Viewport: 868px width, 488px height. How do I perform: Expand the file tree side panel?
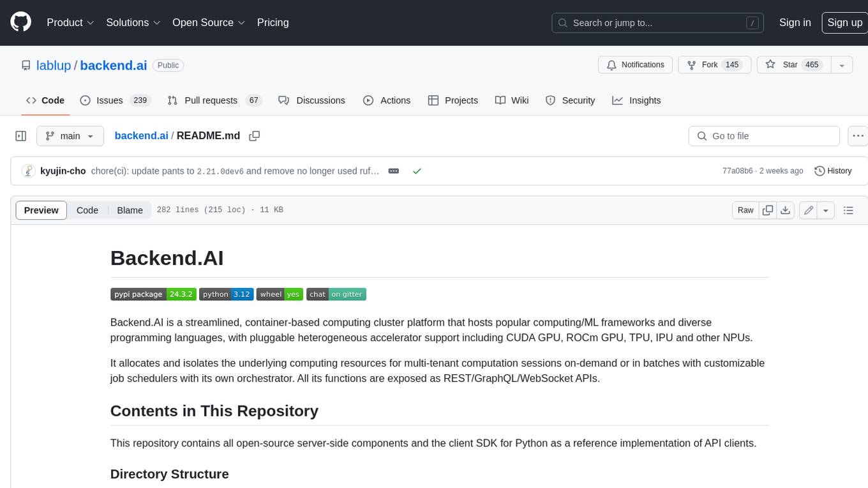click(20, 136)
